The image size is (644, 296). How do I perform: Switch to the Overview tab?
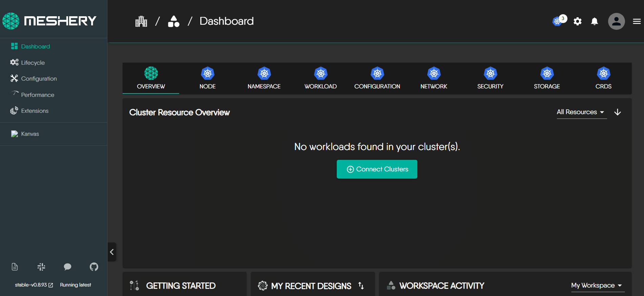(x=151, y=78)
